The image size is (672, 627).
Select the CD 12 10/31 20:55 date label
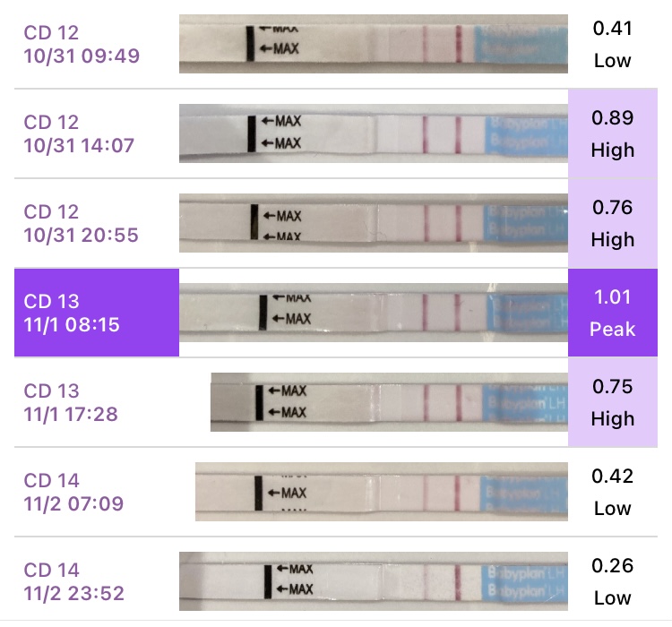[81, 223]
